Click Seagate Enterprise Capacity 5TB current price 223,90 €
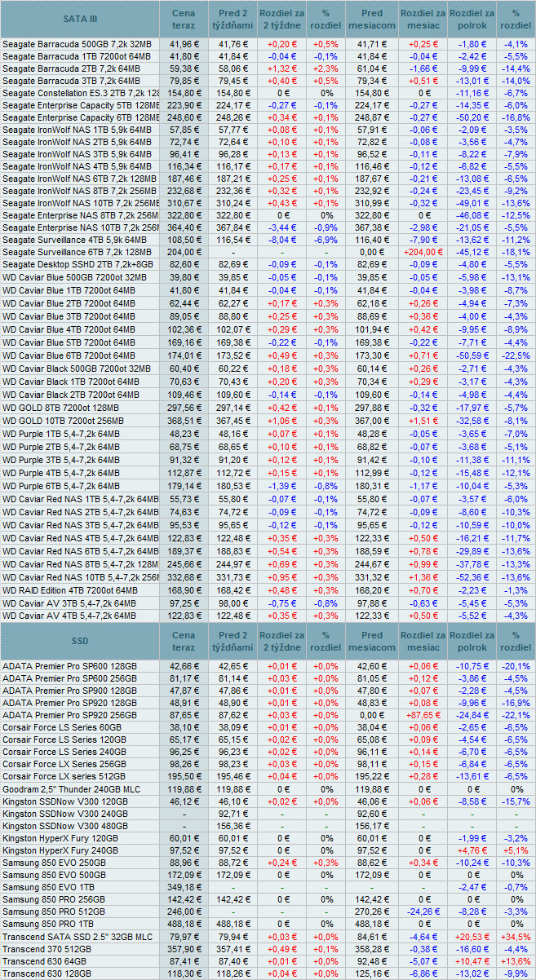 point(184,105)
